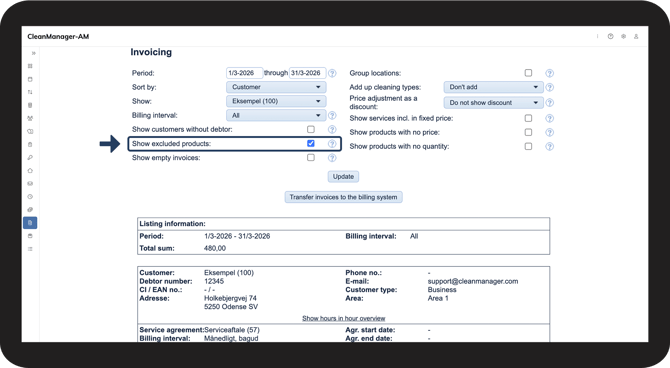Open the group of people icon in the sidebar

pos(30,118)
